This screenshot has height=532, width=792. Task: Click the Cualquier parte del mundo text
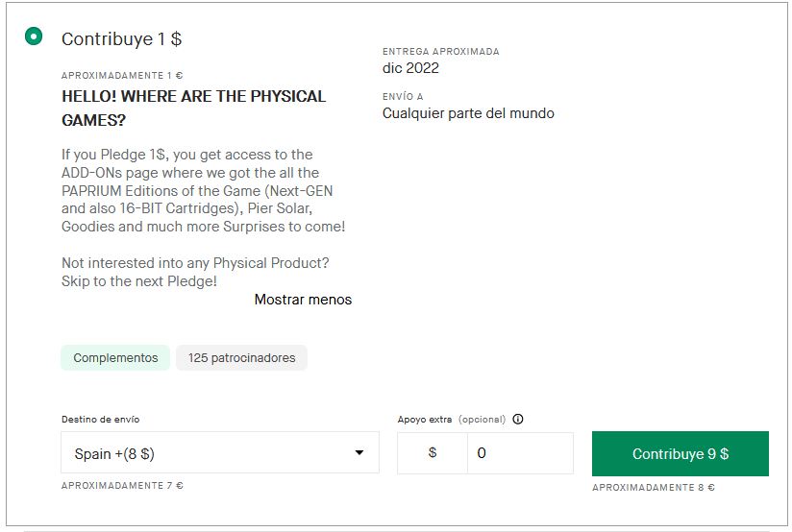pos(468,113)
